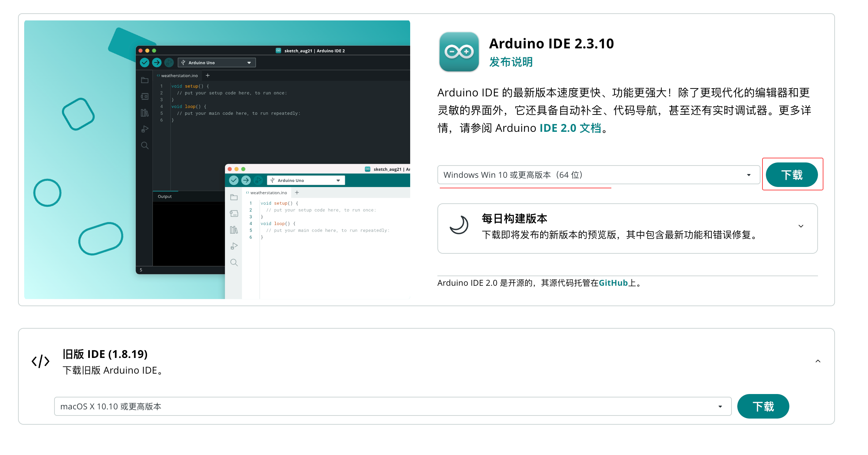This screenshot has height=455, width=868.
Task: Click the code brackets icon for legacy IDE
Action: (41, 361)
